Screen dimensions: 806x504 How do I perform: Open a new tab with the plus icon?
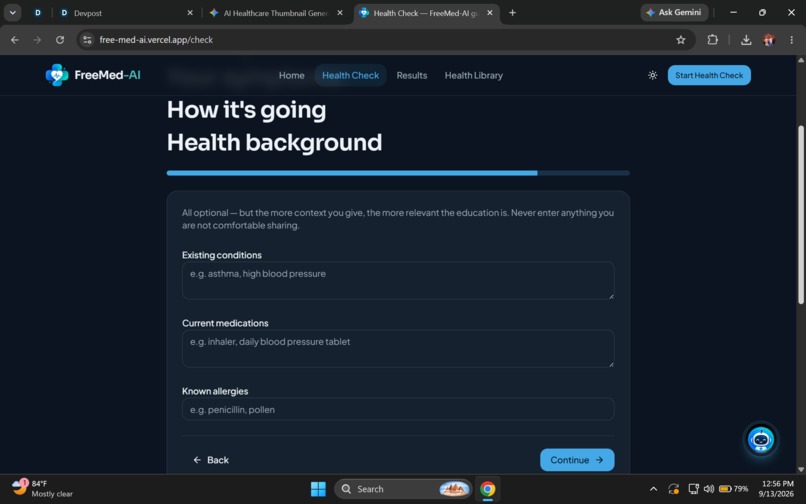pyautogui.click(x=512, y=13)
